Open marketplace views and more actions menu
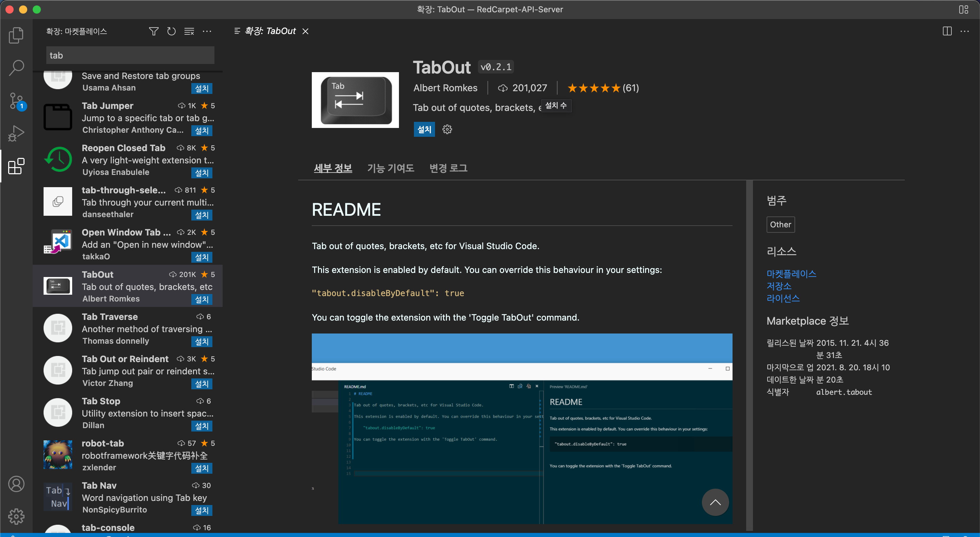 coord(207,31)
